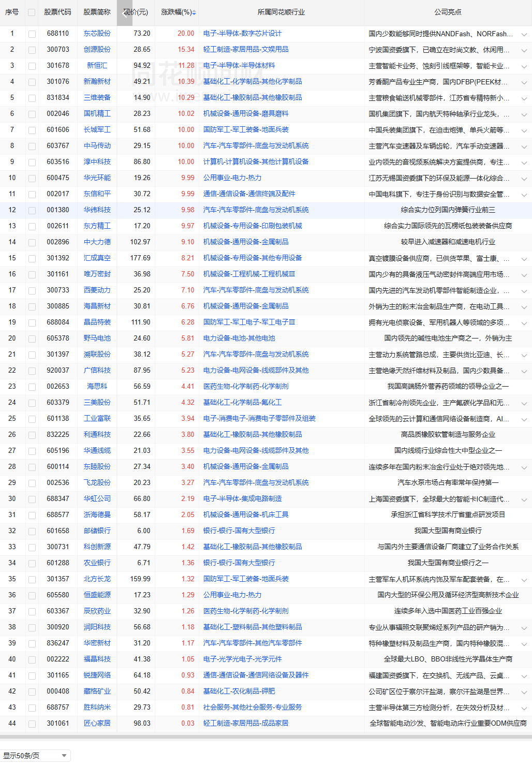Image resolution: width=532 pixels, height=765 pixels.
Task: Expand chevron on 华虹公司 row
Action: [524, 500]
